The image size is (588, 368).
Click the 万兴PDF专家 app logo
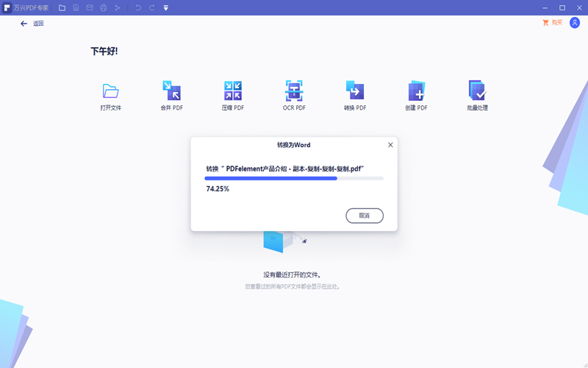[x=7, y=7]
